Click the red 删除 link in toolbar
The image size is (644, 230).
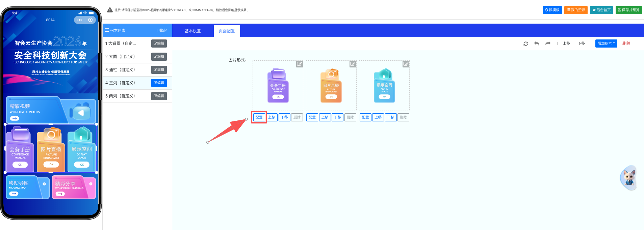coord(626,44)
